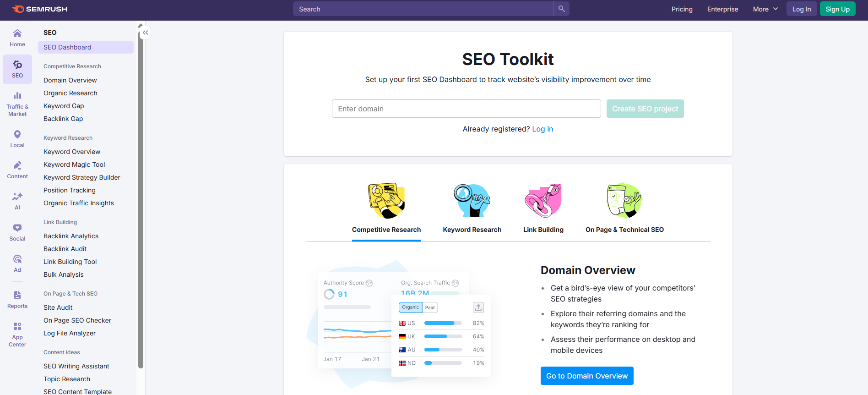The width and height of the screenshot is (868, 395).
Task: Click Go to Domain Overview button
Action: coord(587,376)
